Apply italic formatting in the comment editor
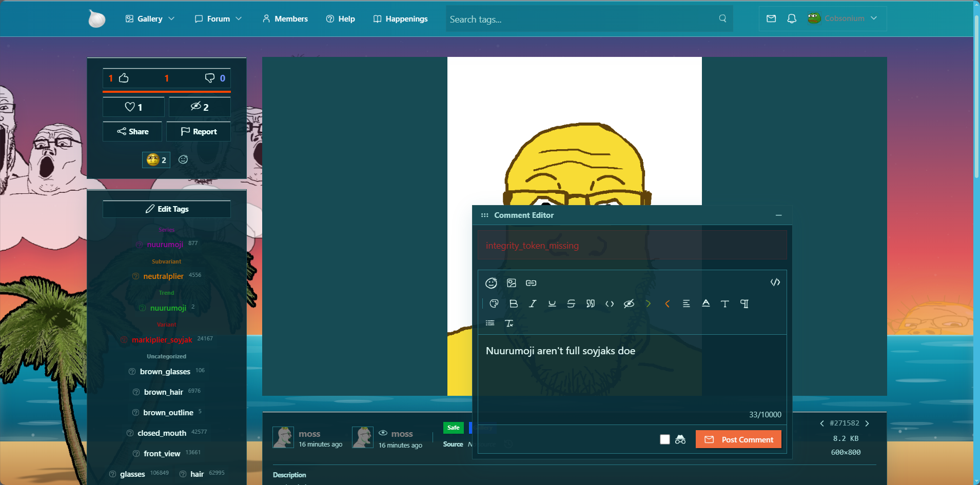Image resolution: width=980 pixels, height=485 pixels. tap(533, 304)
